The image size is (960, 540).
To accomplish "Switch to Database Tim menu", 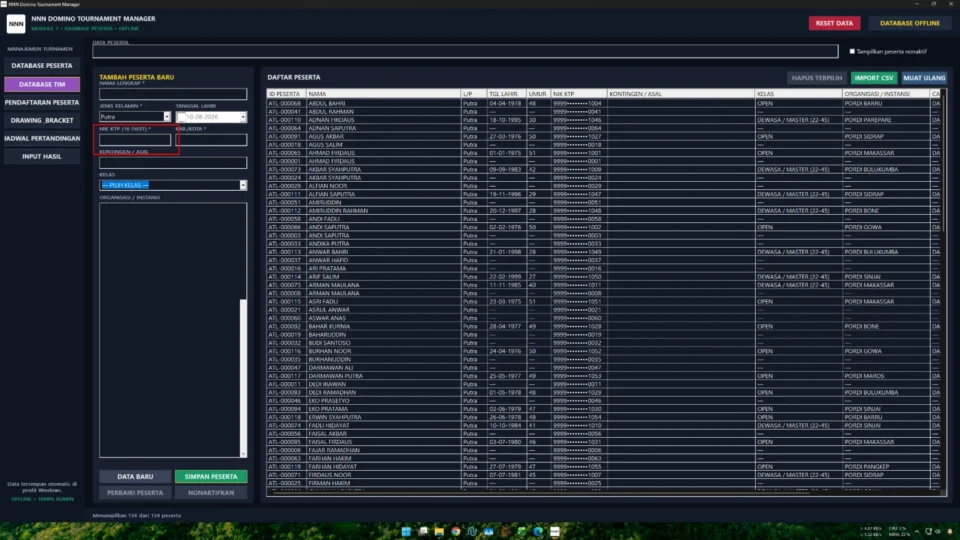I will [x=42, y=84].
